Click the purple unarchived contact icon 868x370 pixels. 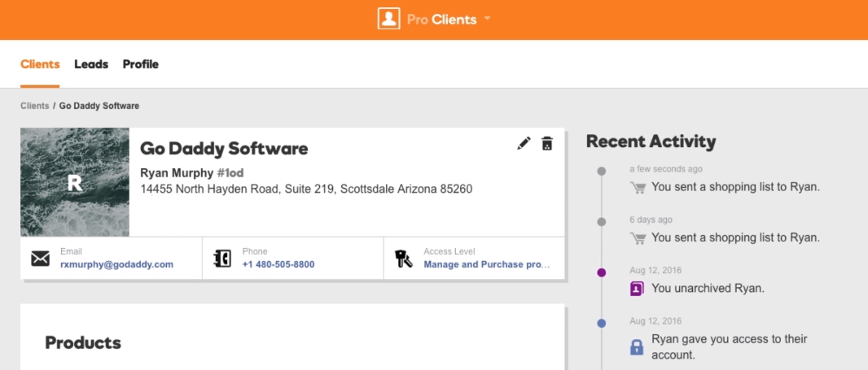click(637, 288)
